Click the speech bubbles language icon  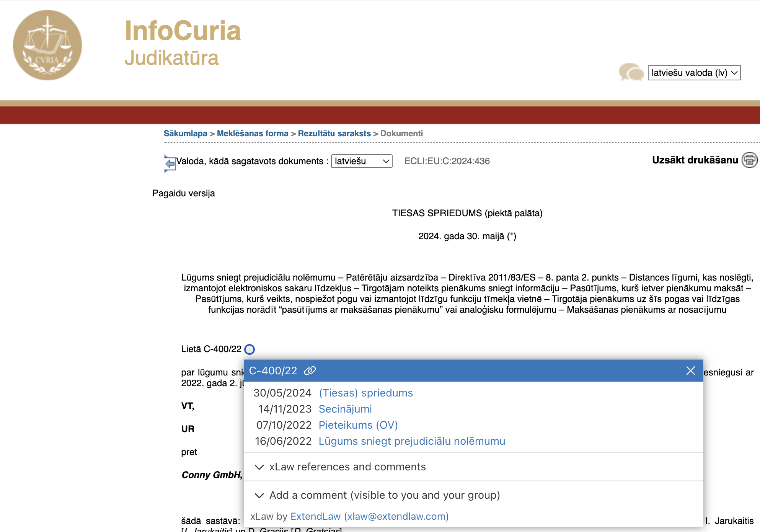pos(631,72)
